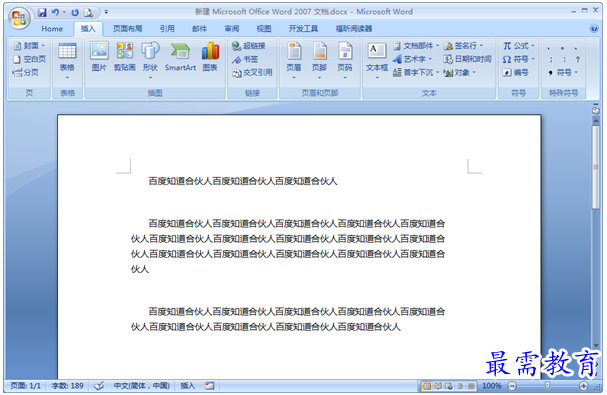Open the 形状 shapes gallery
Screen dimensions: 607x395
(x=150, y=61)
